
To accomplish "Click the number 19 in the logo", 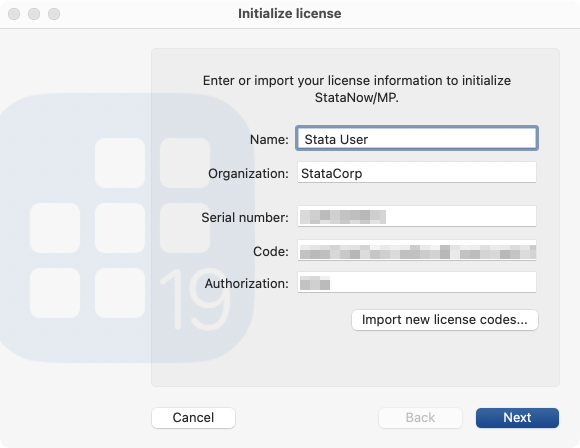I will pyautogui.click(x=196, y=300).
